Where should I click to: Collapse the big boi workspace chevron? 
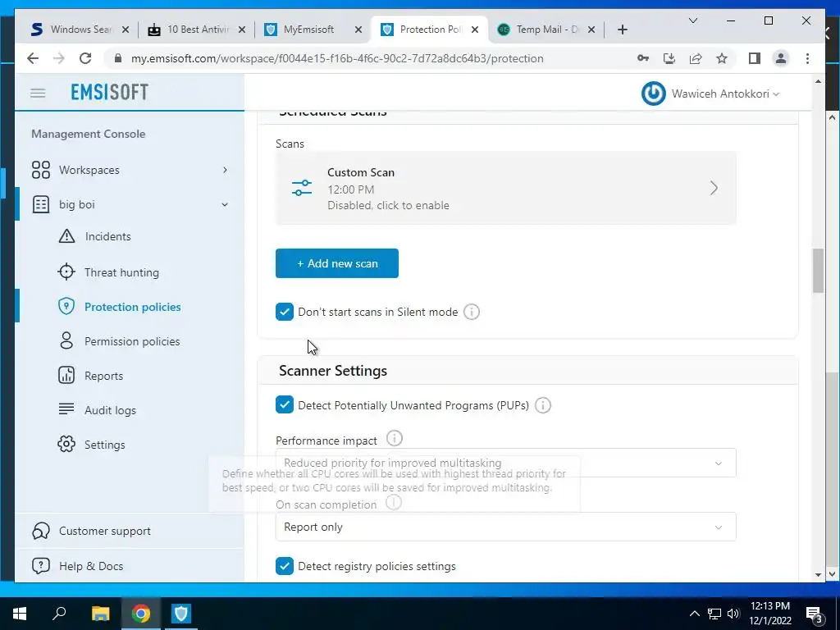[x=225, y=204]
